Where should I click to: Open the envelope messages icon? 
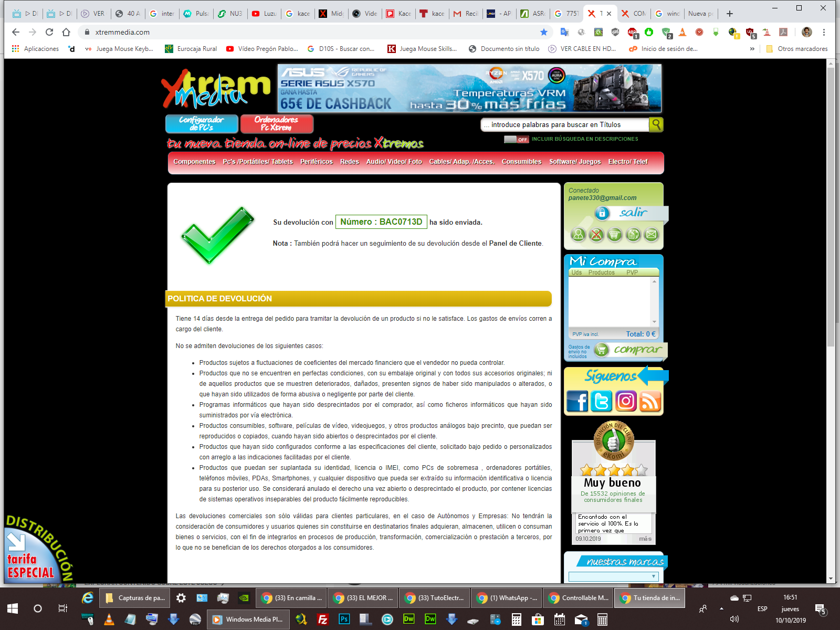click(651, 235)
